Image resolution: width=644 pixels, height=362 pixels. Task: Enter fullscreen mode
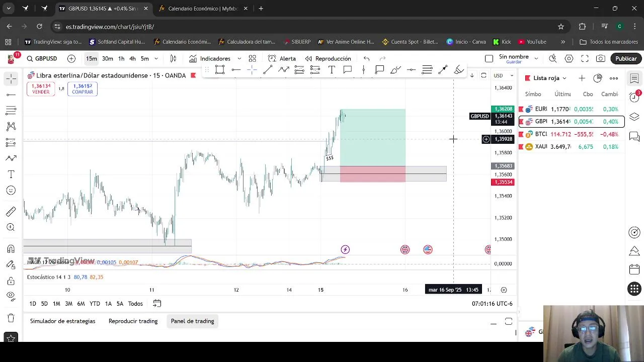tap(585, 59)
